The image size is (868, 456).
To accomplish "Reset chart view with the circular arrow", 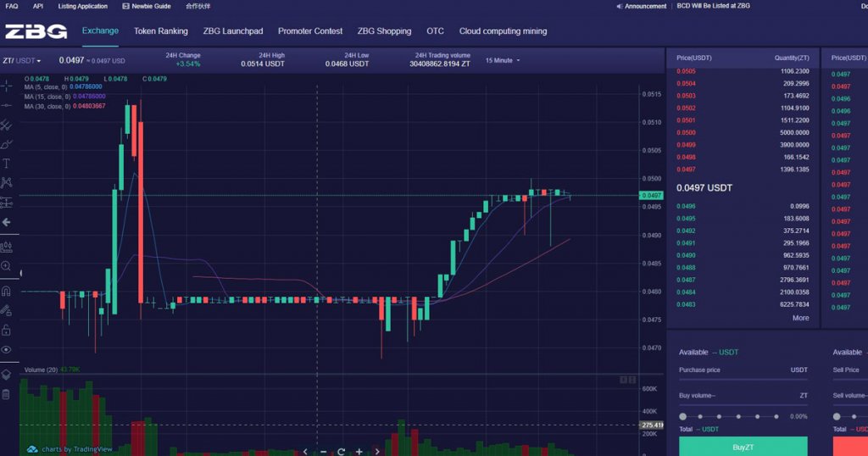I will point(341,452).
